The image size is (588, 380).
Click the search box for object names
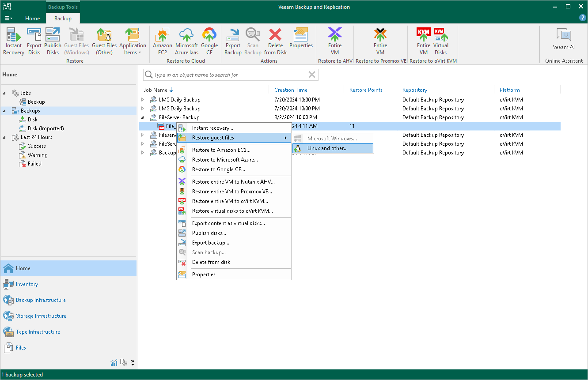pos(230,75)
